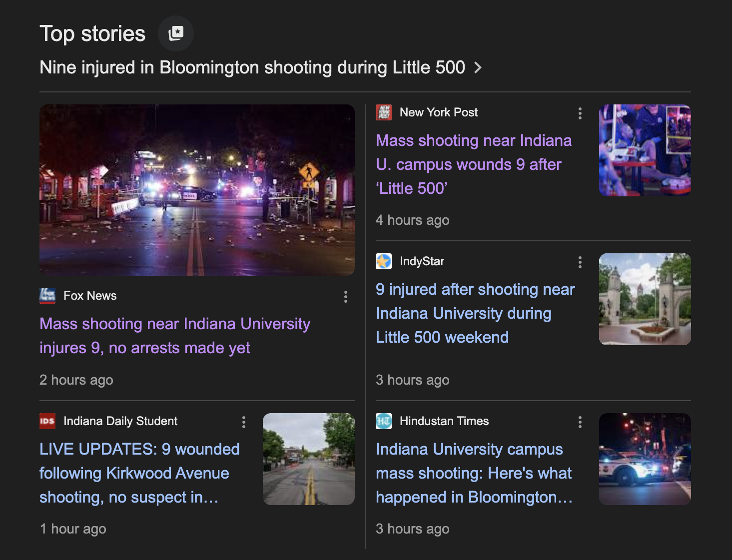Click the Hindustan Times HT logo icon
Screen dimensions: 732x560
384,421
